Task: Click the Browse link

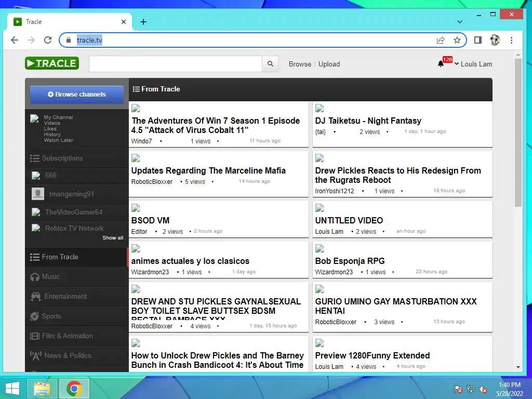Action: [x=300, y=64]
